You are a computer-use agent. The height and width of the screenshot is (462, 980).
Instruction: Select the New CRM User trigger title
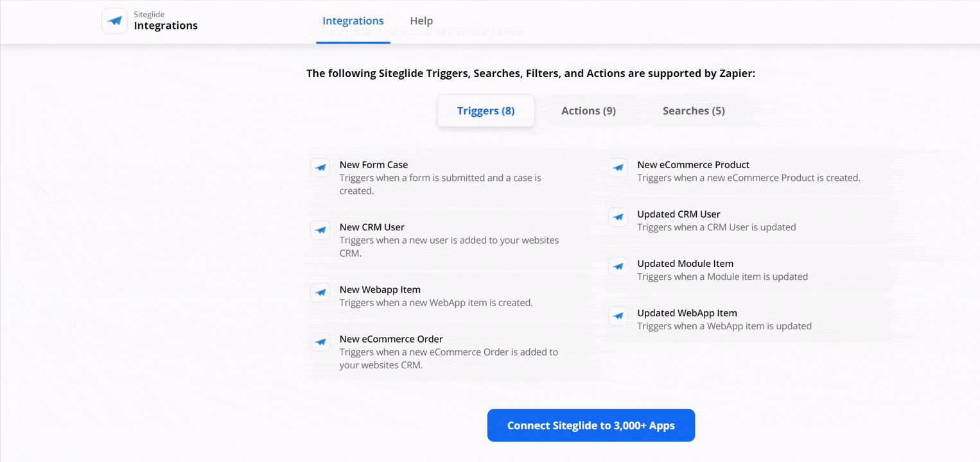(x=372, y=227)
